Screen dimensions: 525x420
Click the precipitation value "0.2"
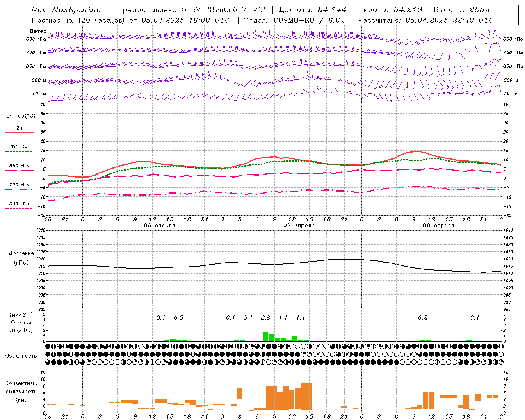(422, 317)
